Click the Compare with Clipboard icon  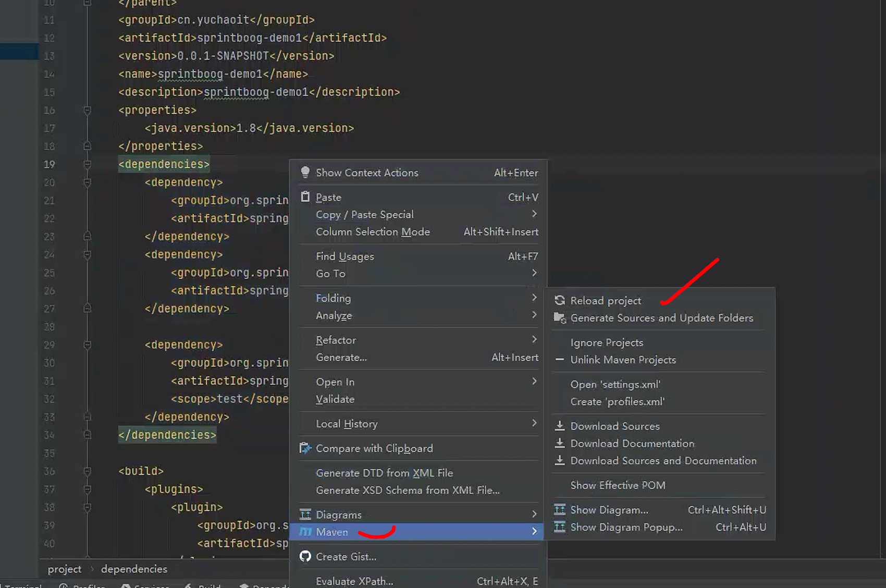click(305, 448)
